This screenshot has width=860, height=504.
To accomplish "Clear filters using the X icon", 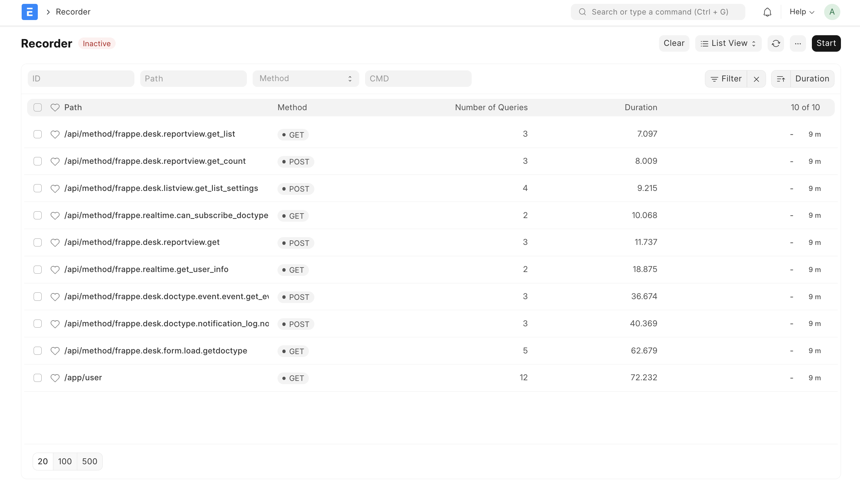I will tap(756, 79).
